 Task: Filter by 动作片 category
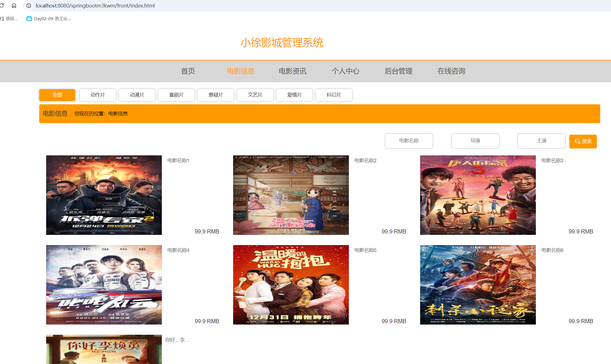[x=98, y=95]
